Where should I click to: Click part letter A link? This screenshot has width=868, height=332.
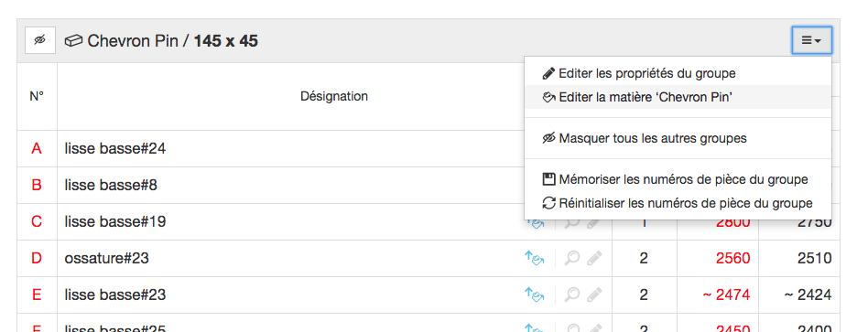[37, 149]
